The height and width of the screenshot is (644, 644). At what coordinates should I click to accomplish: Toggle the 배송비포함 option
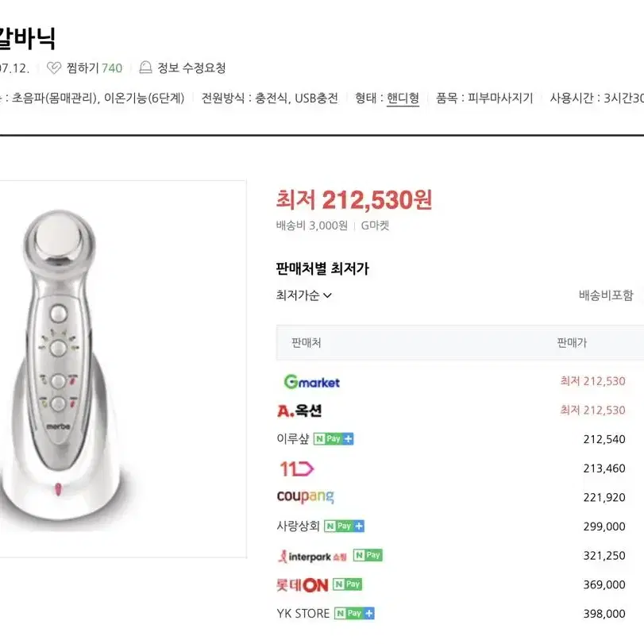click(x=606, y=295)
